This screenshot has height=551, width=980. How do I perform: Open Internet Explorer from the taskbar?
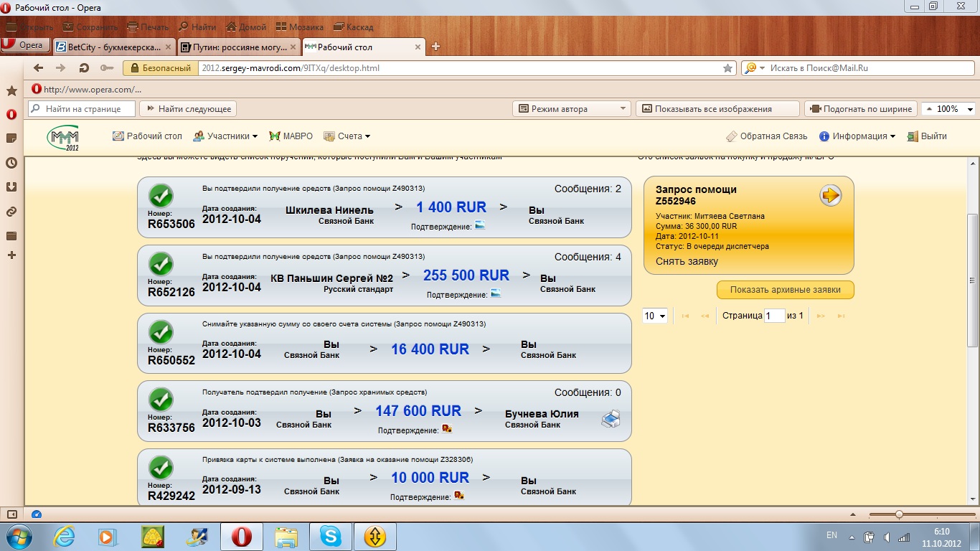pos(64,537)
